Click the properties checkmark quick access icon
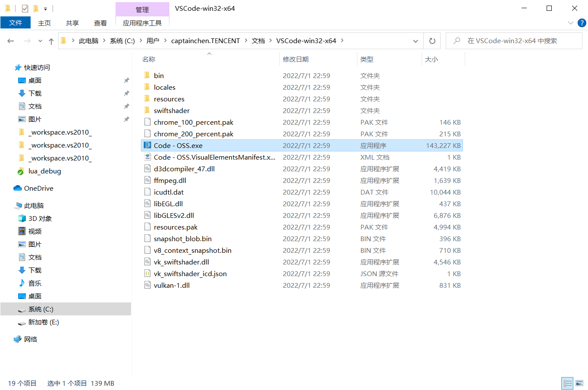The image size is (588, 390). click(x=25, y=8)
